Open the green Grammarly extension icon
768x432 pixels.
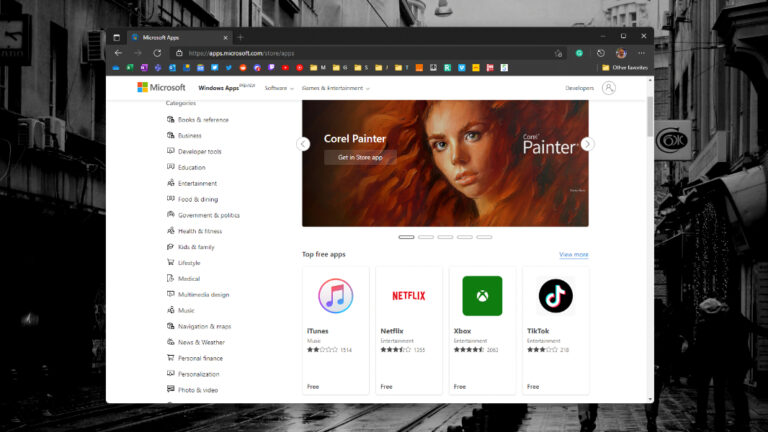point(579,53)
